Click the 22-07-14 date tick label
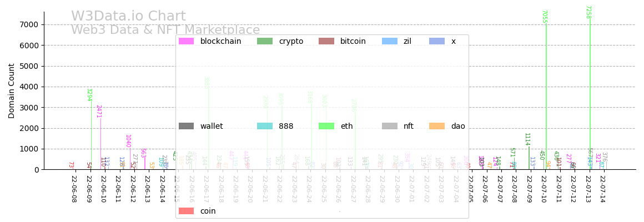This screenshot has width=644, height=222. point(602,189)
